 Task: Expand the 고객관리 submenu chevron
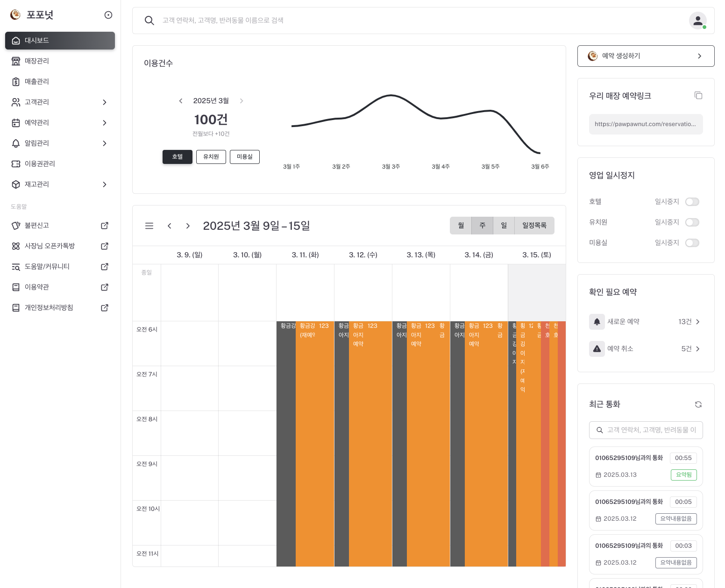[x=105, y=102]
